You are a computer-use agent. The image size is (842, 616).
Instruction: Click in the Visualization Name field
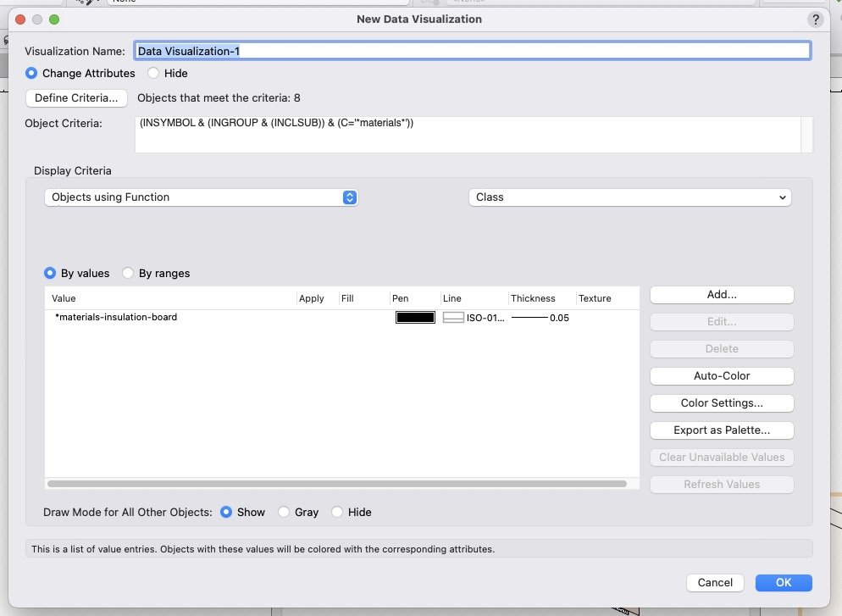point(472,51)
